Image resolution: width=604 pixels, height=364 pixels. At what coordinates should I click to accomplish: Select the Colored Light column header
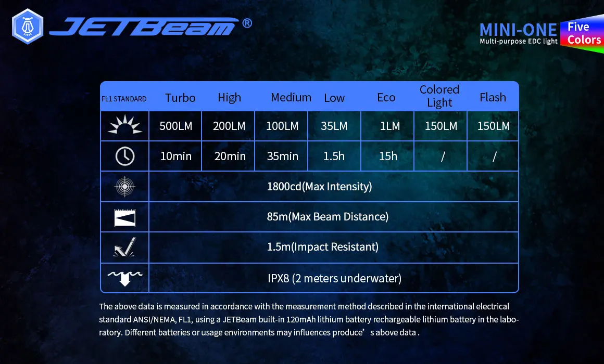pos(439,96)
